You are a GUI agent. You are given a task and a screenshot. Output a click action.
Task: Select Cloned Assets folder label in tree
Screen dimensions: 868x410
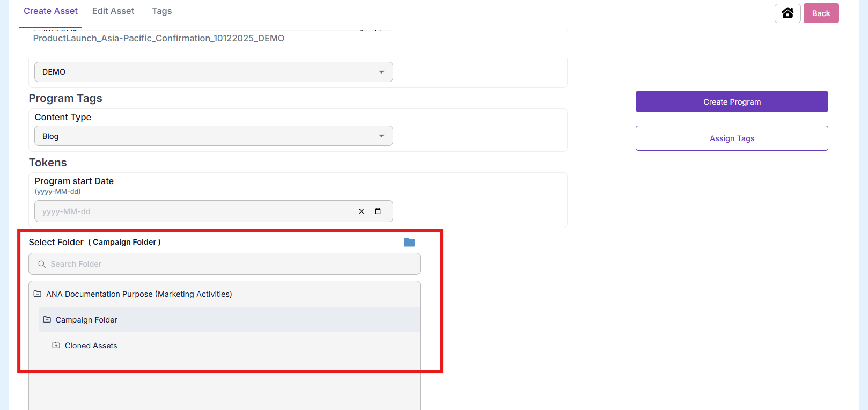point(91,346)
